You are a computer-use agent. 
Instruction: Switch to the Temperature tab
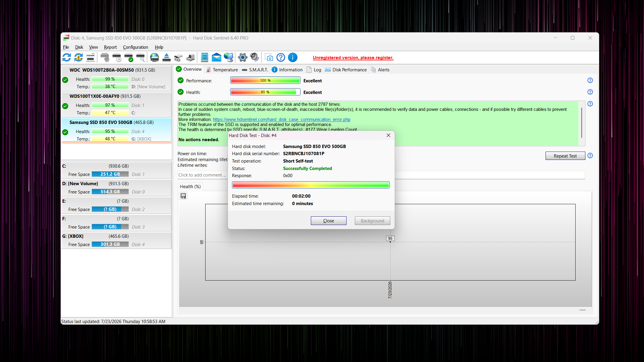pos(222,70)
